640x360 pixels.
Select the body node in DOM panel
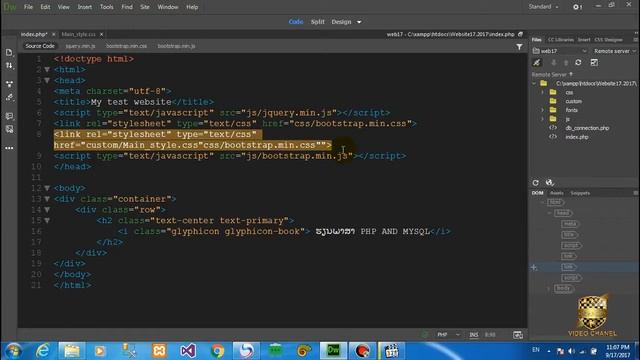point(563,289)
